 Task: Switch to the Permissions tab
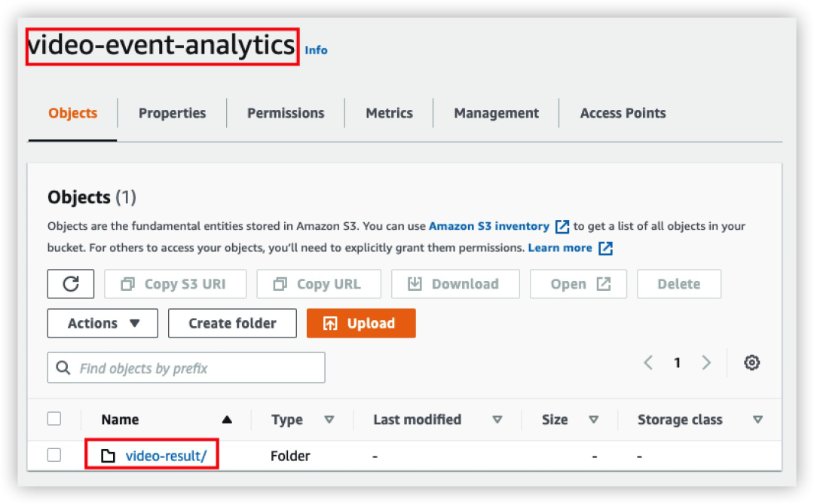286,113
